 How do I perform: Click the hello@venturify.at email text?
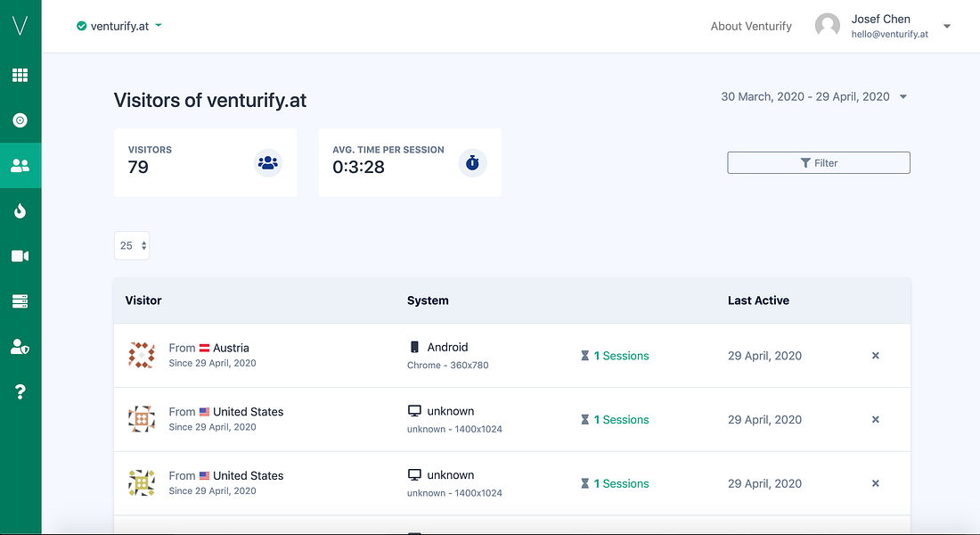pos(889,34)
